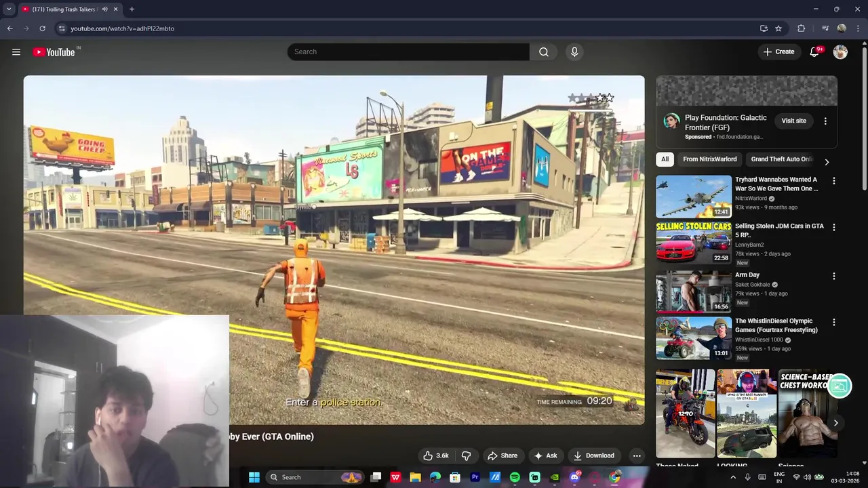The width and height of the screenshot is (868, 488).
Task: Open the YouTube account avatar menu
Action: click(840, 52)
